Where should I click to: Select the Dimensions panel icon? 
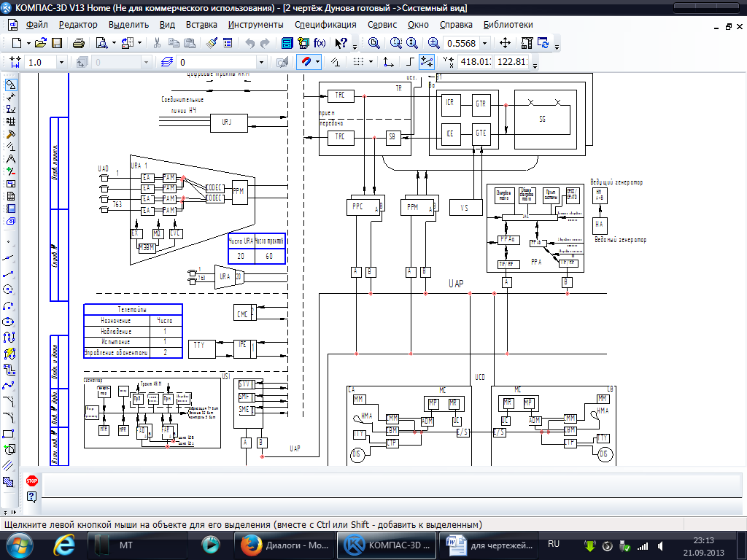[10, 97]
